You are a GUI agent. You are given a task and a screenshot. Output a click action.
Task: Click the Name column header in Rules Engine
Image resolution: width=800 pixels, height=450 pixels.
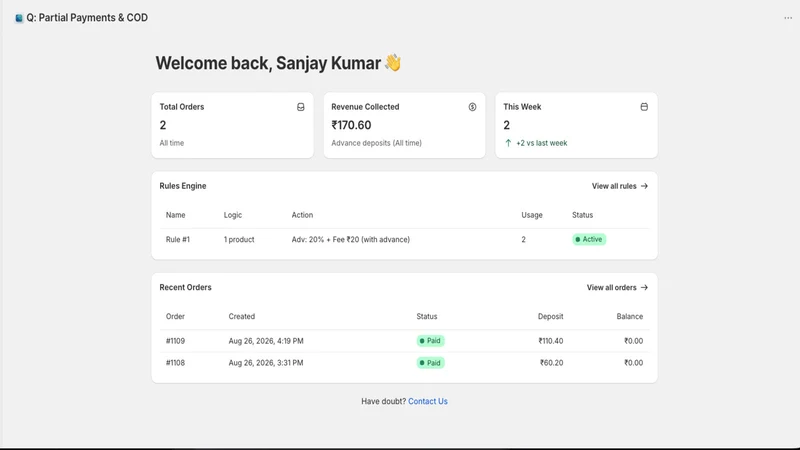click(x=176, y=215)
